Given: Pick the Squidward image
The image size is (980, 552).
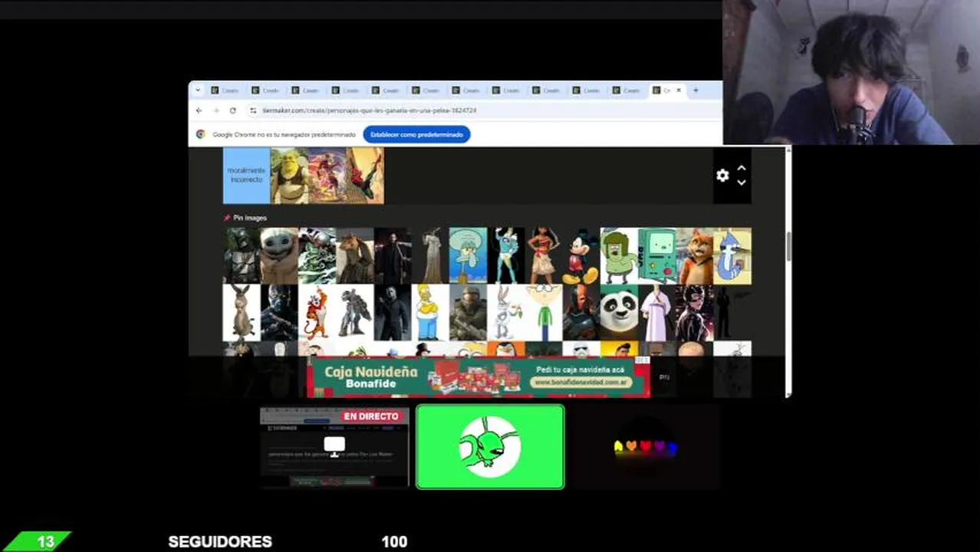Looking at the screenshot, I should 468,256.
